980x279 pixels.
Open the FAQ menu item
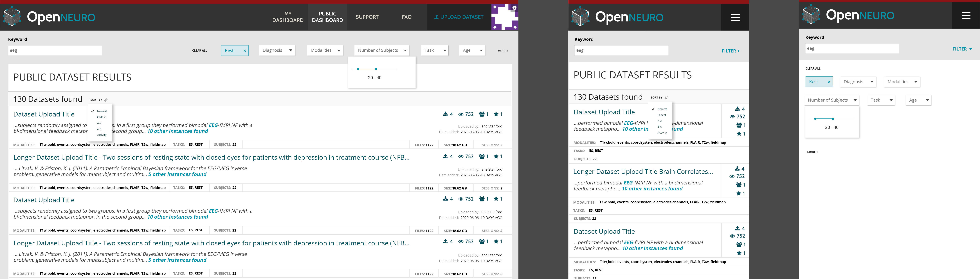pyautogui.click(x=406, y=17)
